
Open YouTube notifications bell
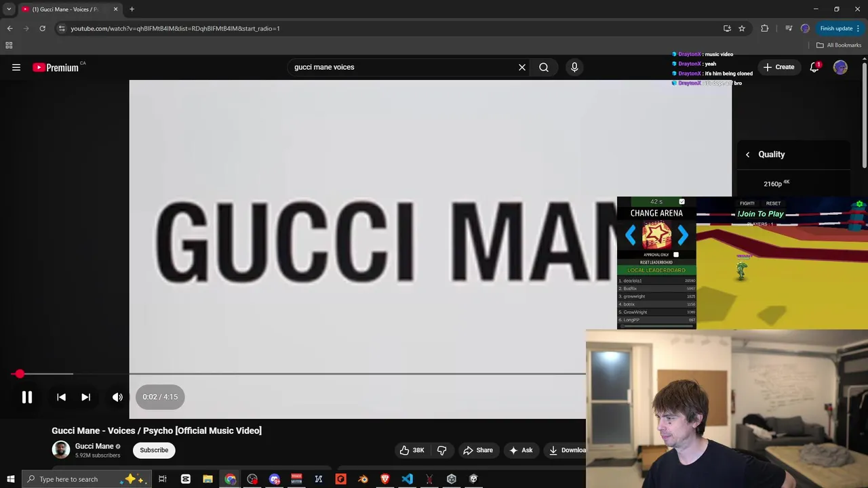click(x=814, y=67)
